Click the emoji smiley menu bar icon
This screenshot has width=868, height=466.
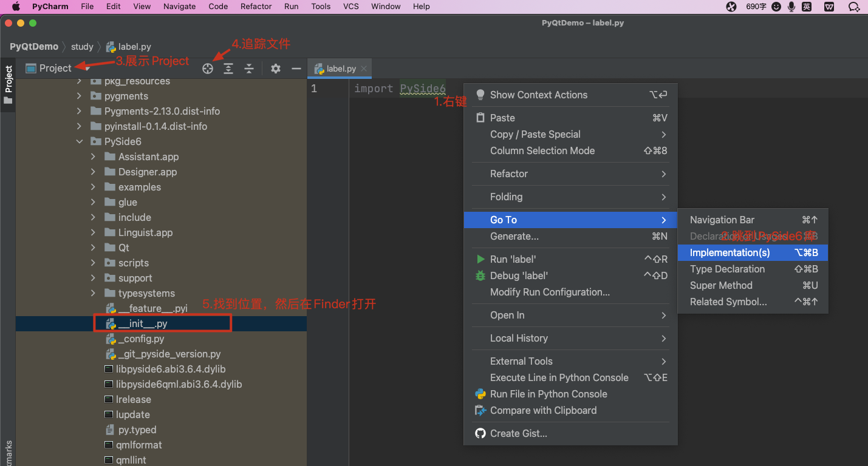(x=777, y=7)
